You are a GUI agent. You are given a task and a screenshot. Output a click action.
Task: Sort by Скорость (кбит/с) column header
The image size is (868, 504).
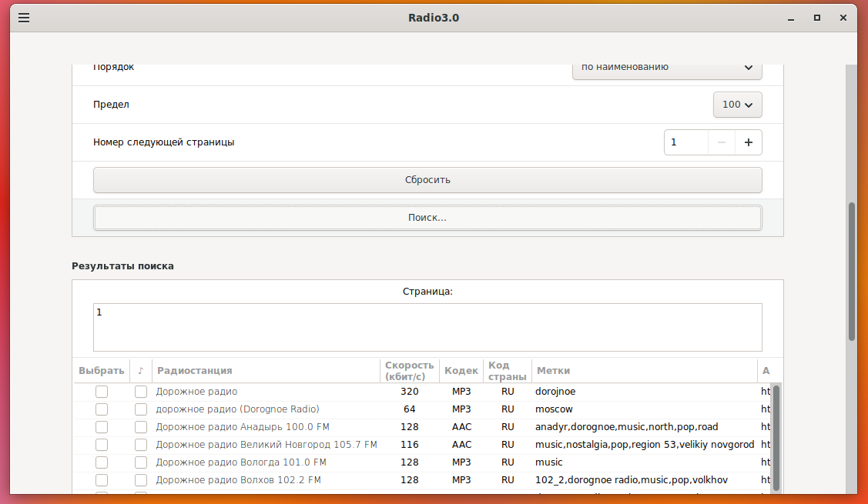pos(410,371)
